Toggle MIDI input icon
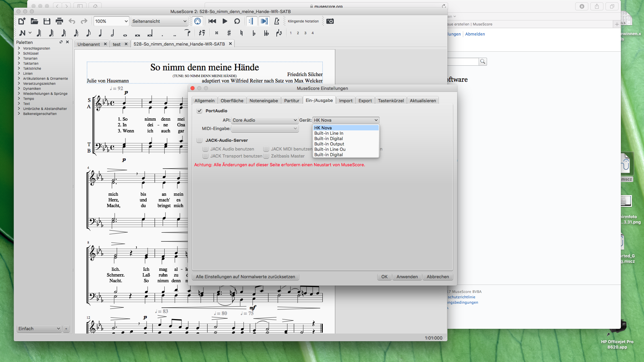Screen dimensions: 644x362 click(198, 21)
